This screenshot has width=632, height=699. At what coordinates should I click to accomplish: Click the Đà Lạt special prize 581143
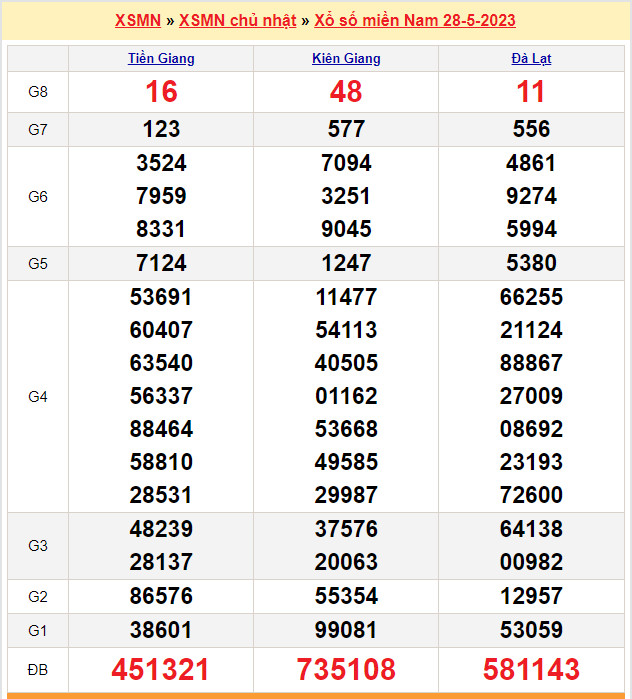531,669
